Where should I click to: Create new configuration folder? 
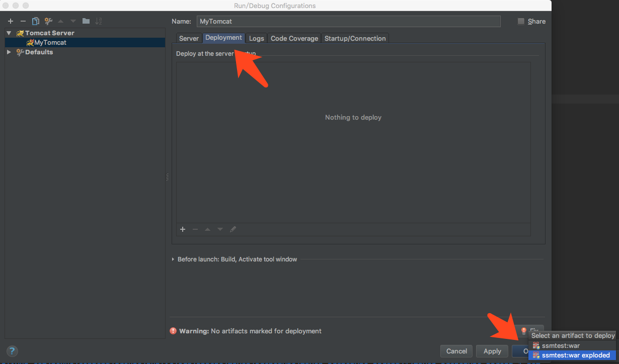86,21
